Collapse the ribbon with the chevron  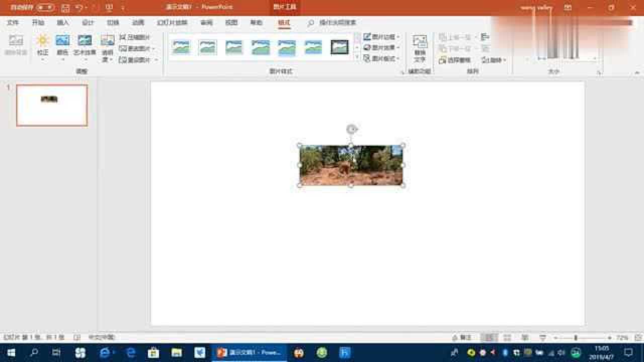coord(637,73)
